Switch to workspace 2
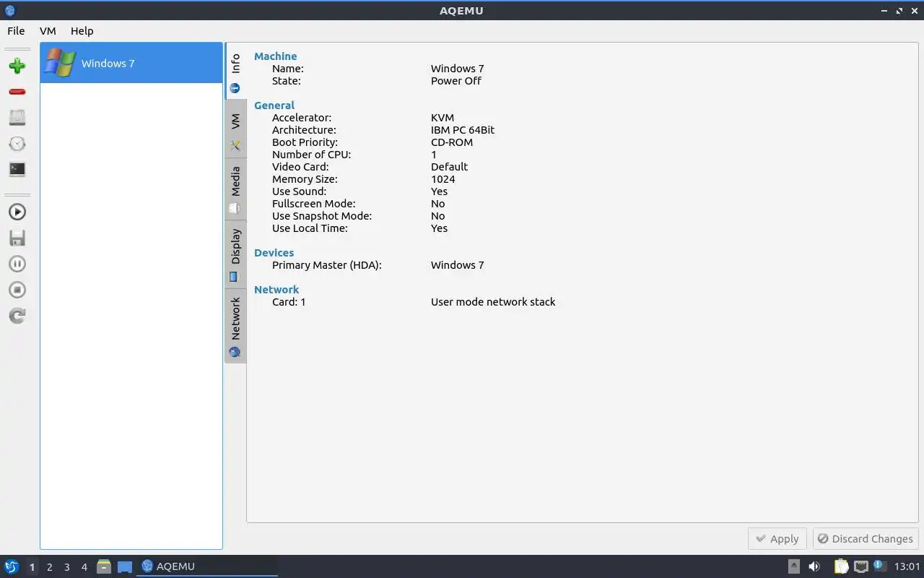The width and height of the screenshot is (924, 578). click(x=50, y=567)
